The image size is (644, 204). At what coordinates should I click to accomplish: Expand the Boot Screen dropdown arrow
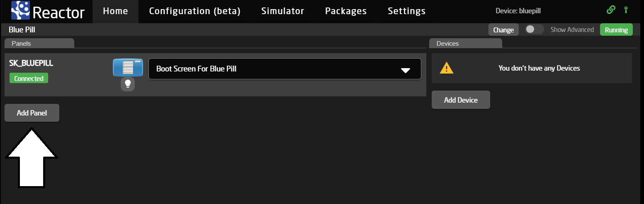[406, 71]
